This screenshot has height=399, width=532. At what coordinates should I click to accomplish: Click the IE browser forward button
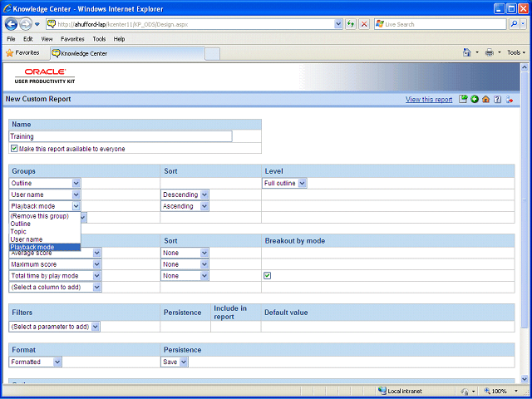click(25, 24)
